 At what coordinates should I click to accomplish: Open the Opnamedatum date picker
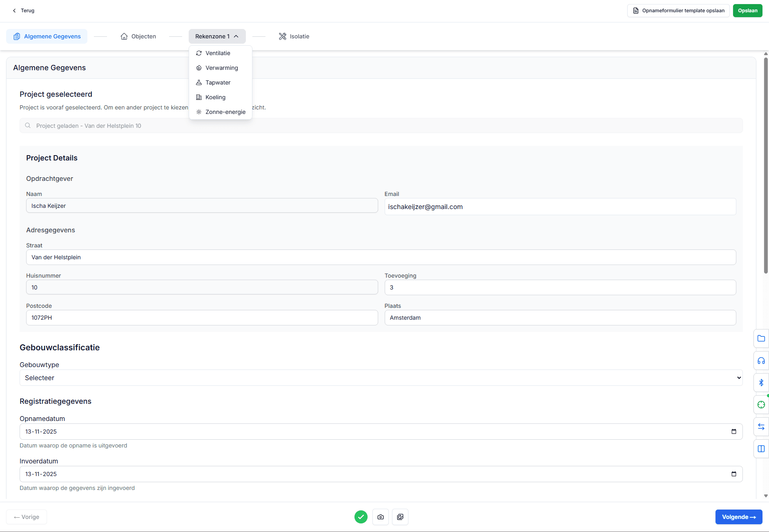tap(734, 431)
